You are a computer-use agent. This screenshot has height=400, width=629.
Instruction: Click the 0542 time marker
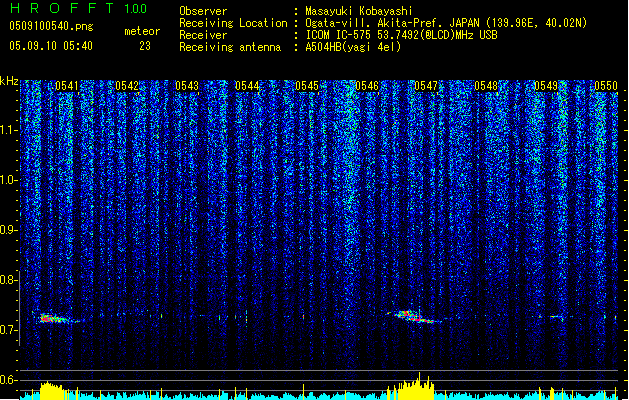(x=127, y=86)
